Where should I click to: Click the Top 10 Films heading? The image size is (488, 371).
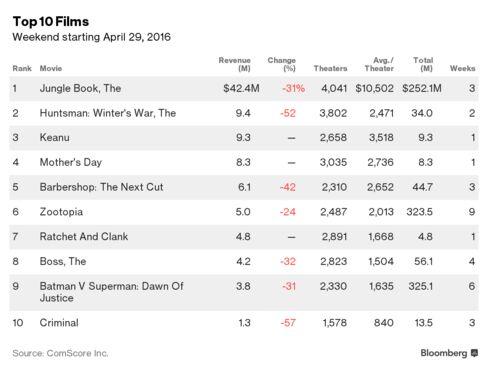pyautogui.click(x=51, y=22)
